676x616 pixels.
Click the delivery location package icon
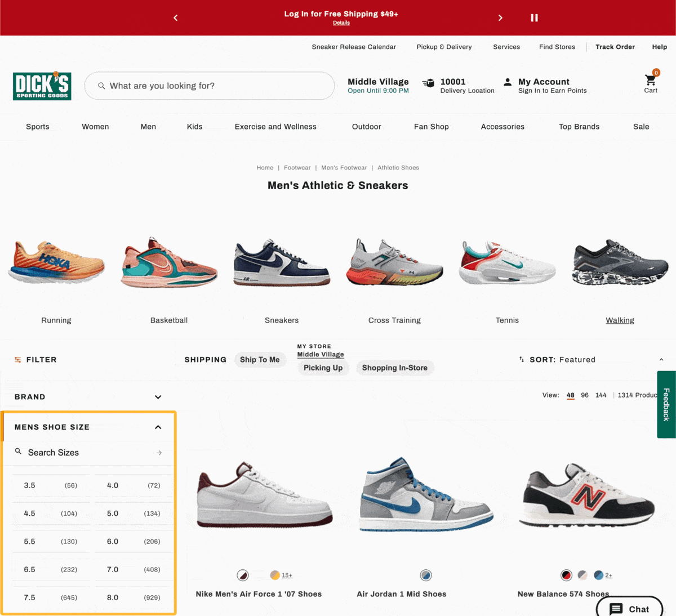(x=428, y=82)
